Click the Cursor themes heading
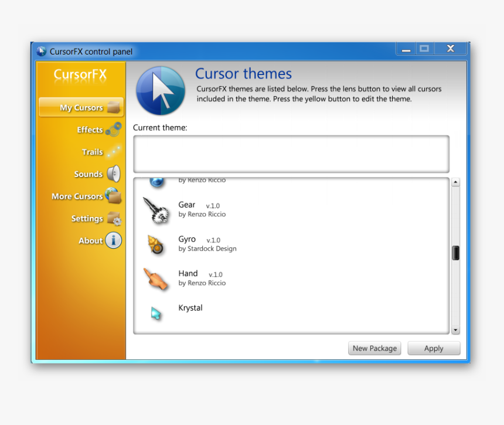 pos(243,74)
